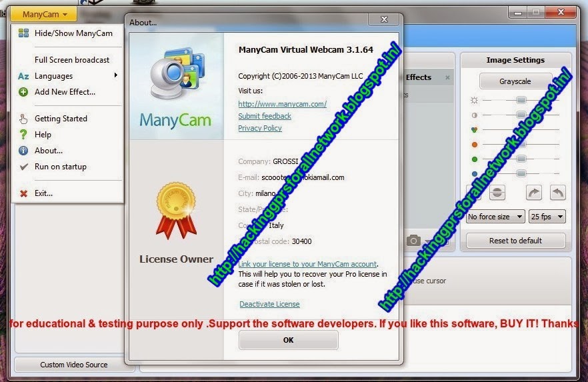The image size is (588, 382).
Task: Click the green plus Add New Effect icon
Action: click(23, 92)
